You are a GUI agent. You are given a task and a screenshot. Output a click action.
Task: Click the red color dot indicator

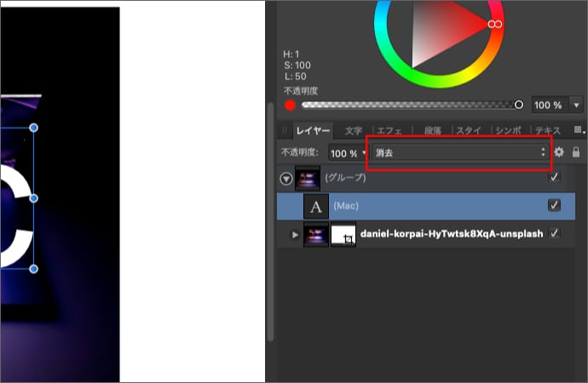pos(291,106)
